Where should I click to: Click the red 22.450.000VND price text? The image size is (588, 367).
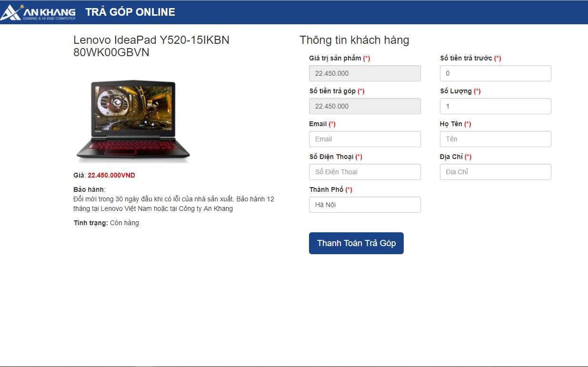111,175
